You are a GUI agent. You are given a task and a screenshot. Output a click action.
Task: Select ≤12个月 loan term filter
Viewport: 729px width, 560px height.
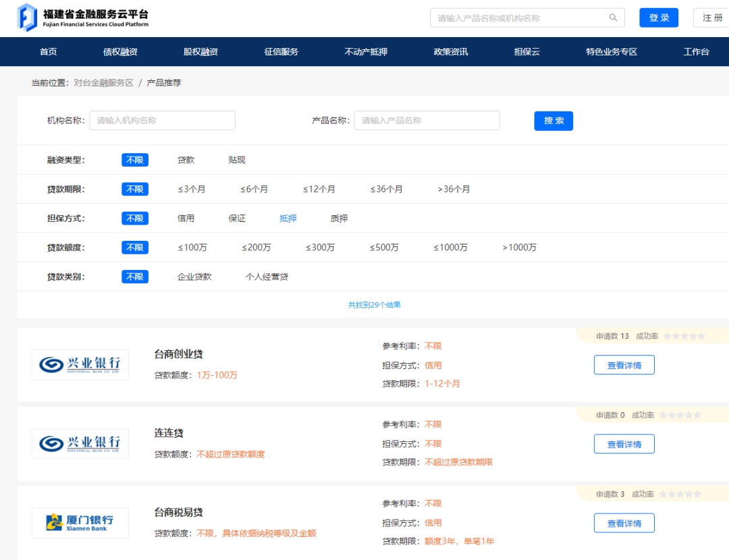coord(319,189)
